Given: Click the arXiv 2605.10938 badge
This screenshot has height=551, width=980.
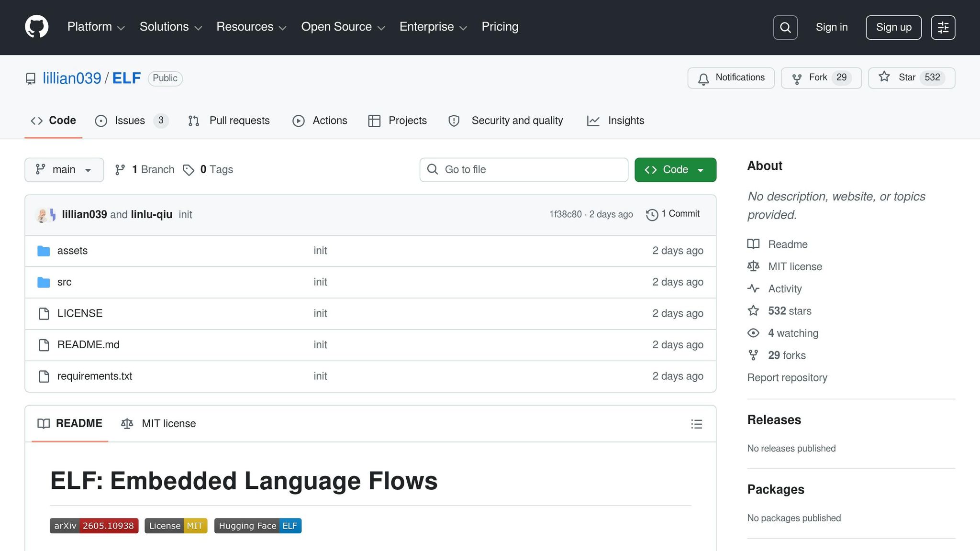Looking at the screenshot, I should pos(94,526).
